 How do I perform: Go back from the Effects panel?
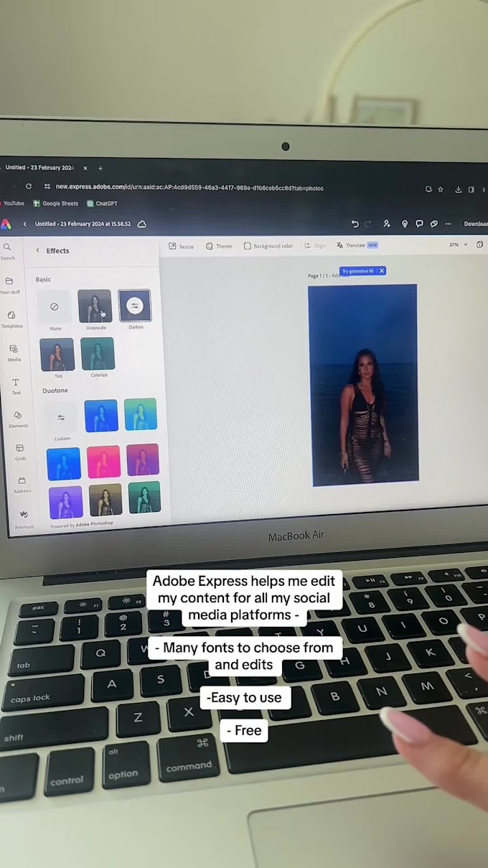coord(38,251)
